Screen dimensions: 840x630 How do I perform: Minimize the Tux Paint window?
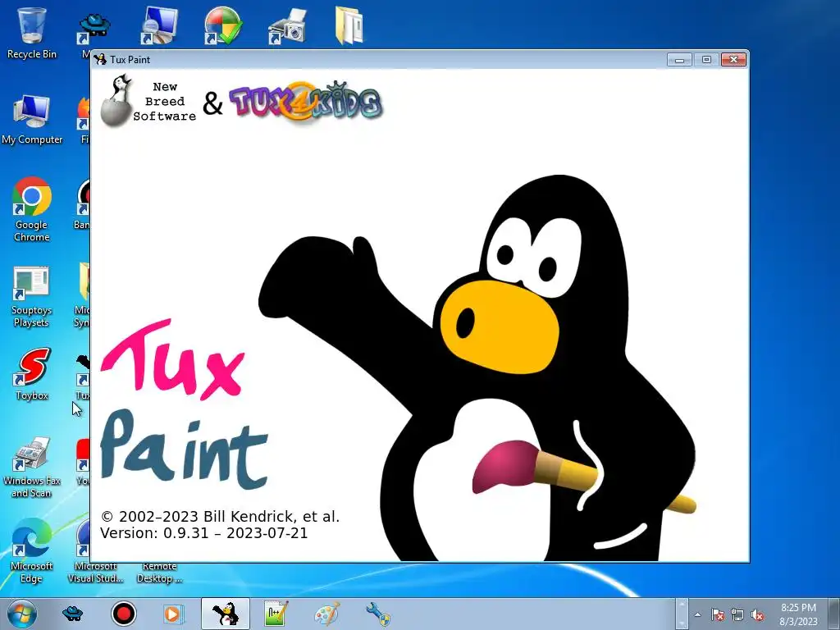(679, 59)
